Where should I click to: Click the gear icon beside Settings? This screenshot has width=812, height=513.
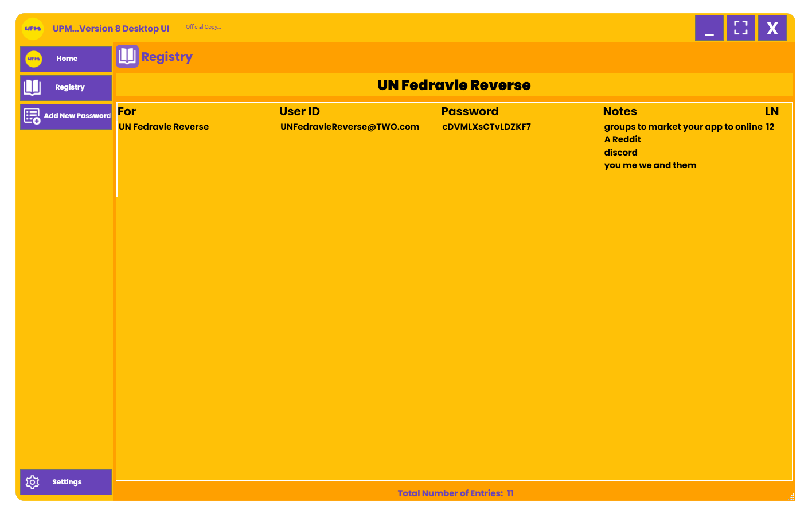pos(33,482)
